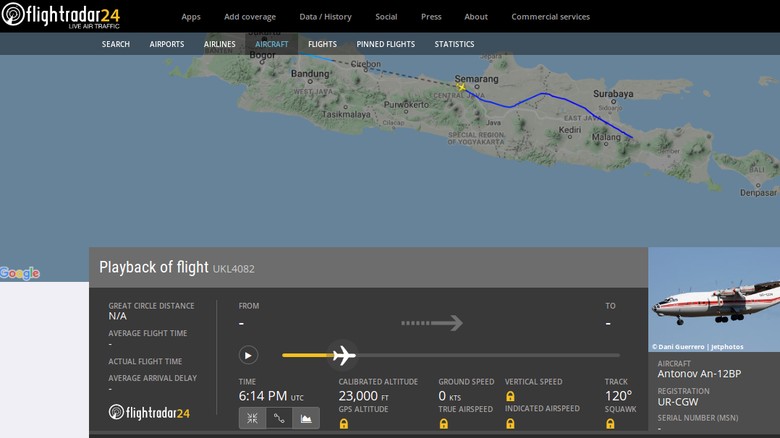Click the 23,000 FT altitude value
Viewport: 780px width, 438px height.
click(364, 396)
